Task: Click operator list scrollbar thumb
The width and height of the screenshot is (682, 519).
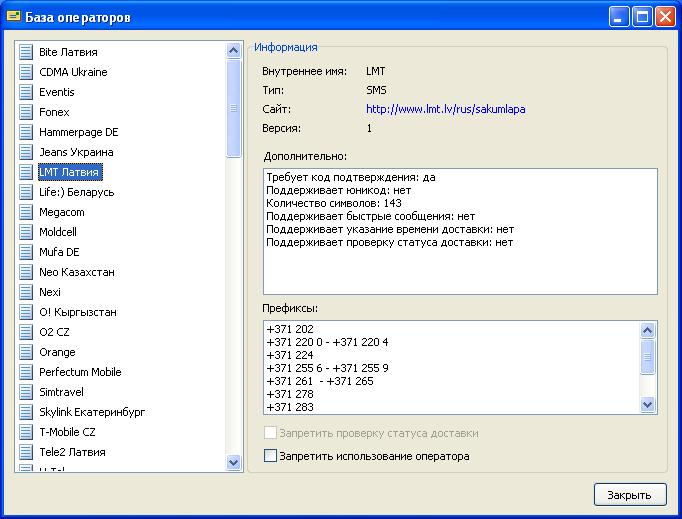Action: 234,108
